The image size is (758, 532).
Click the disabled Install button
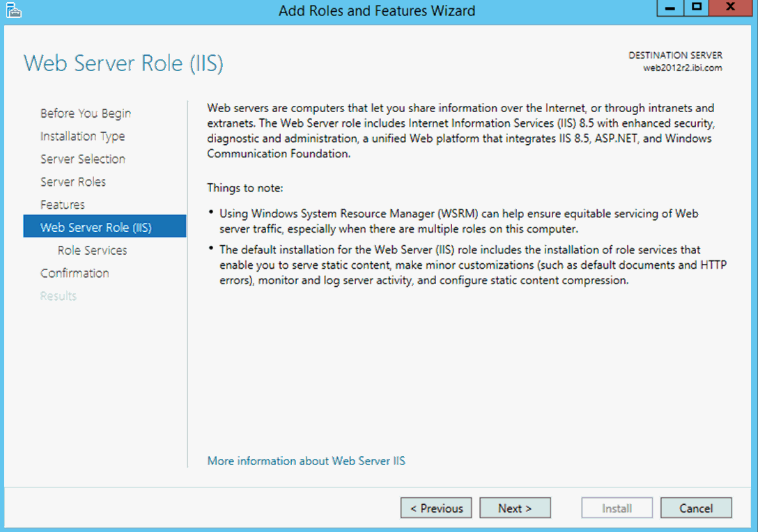(617, 508)
